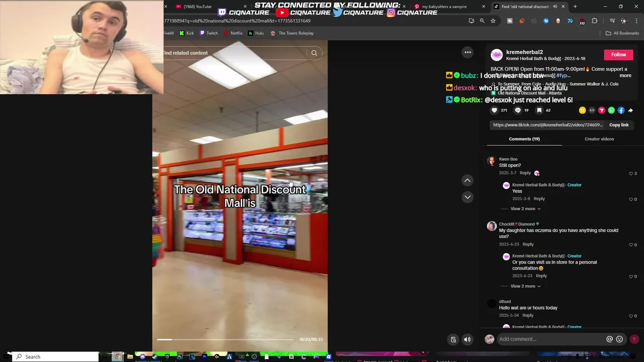Image resolution: width=644 pixels, height=362 pixels.
Task: Open Chrome zoom magnifier icon in address bar
Action: click(482, 21)
